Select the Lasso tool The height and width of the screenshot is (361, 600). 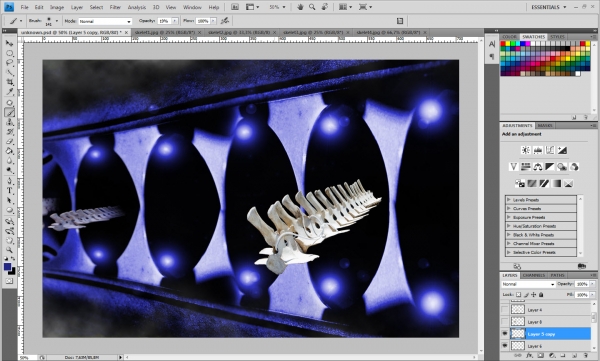(x=9, y=62)
